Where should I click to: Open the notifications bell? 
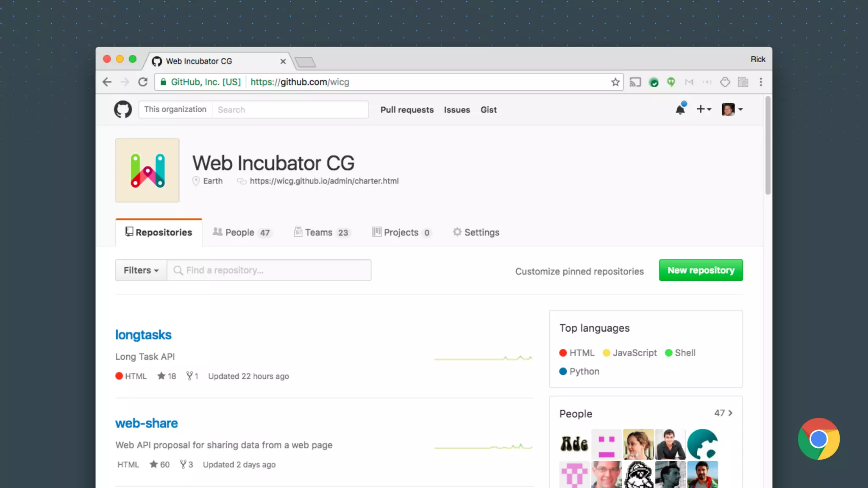pos(680,109)
